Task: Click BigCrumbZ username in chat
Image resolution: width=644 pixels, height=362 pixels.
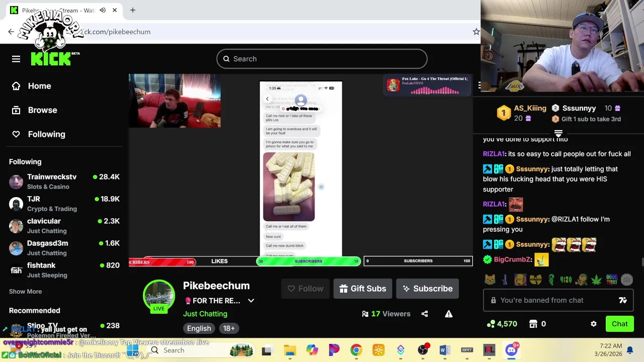Action: [512, 259]
